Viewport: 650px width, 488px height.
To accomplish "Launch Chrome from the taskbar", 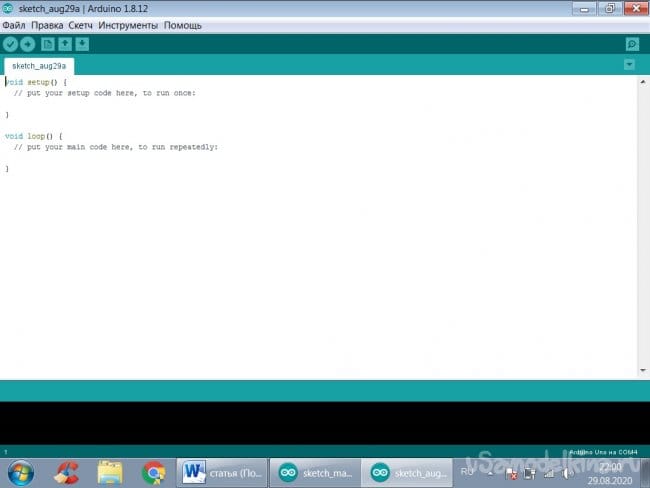I will (x=153, y=472).
